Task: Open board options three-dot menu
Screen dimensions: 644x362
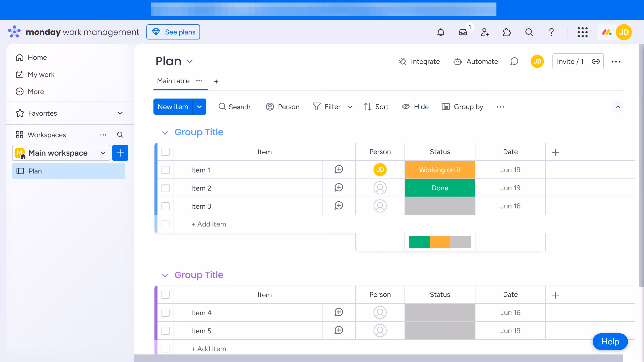Action: (616, 62)
